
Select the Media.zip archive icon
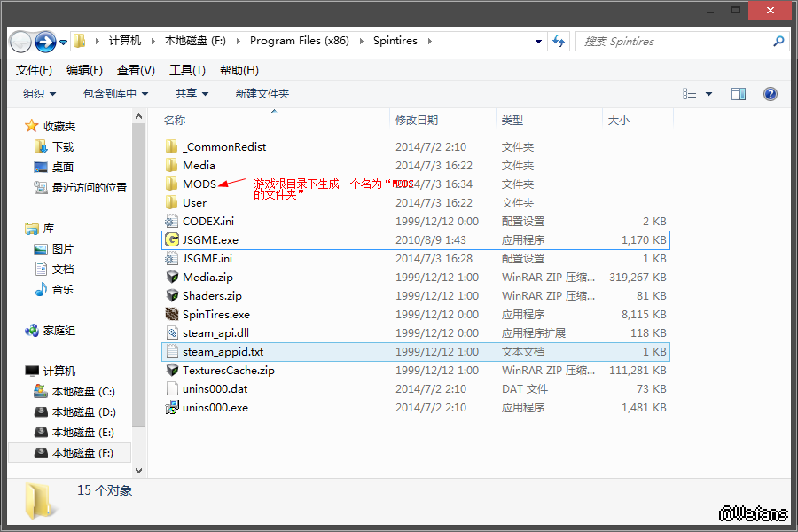tap(172, 277)
